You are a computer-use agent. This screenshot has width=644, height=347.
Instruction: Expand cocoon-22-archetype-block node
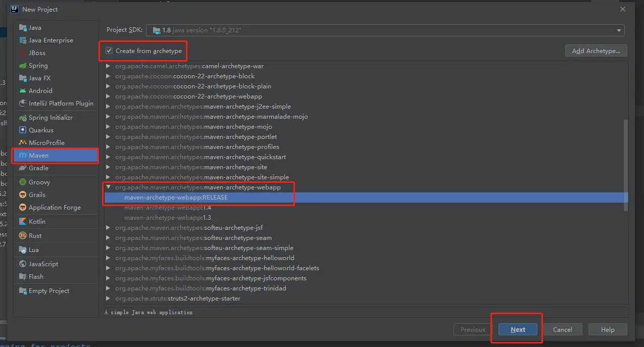(108, 76)
